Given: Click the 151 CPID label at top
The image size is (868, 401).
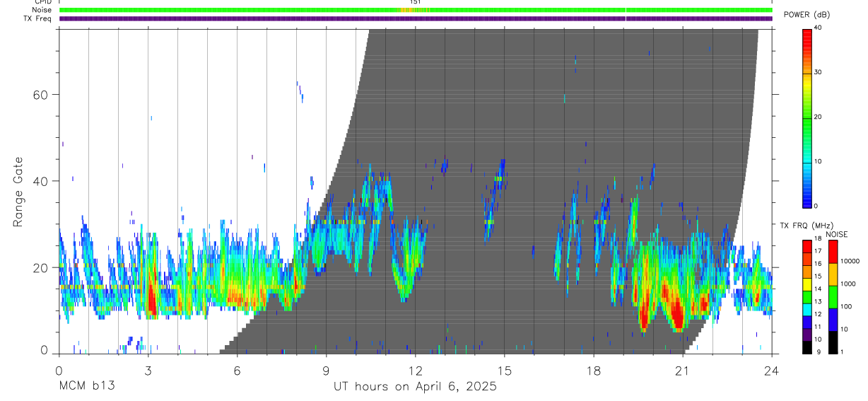Looking at the screenshot, I should tap(416, 2).
